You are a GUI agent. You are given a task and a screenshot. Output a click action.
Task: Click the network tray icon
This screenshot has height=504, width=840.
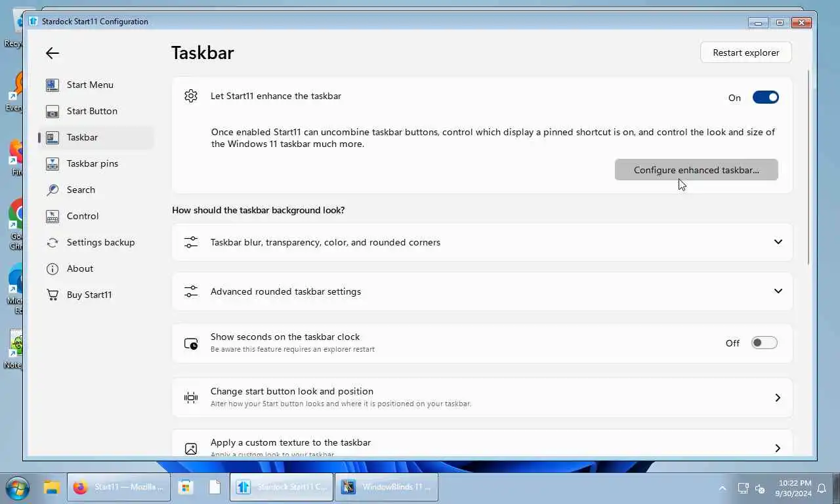(744, 488)
